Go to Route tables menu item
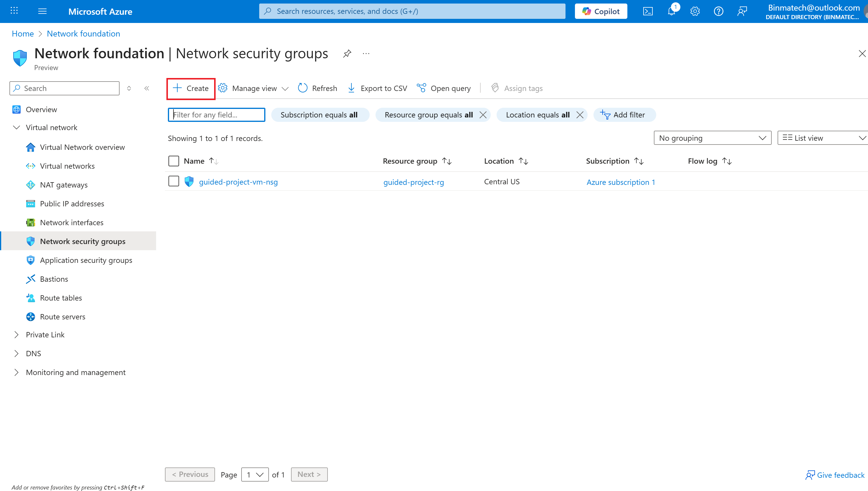The width and height of the screenshot is (868, 491). pos(61,298)
